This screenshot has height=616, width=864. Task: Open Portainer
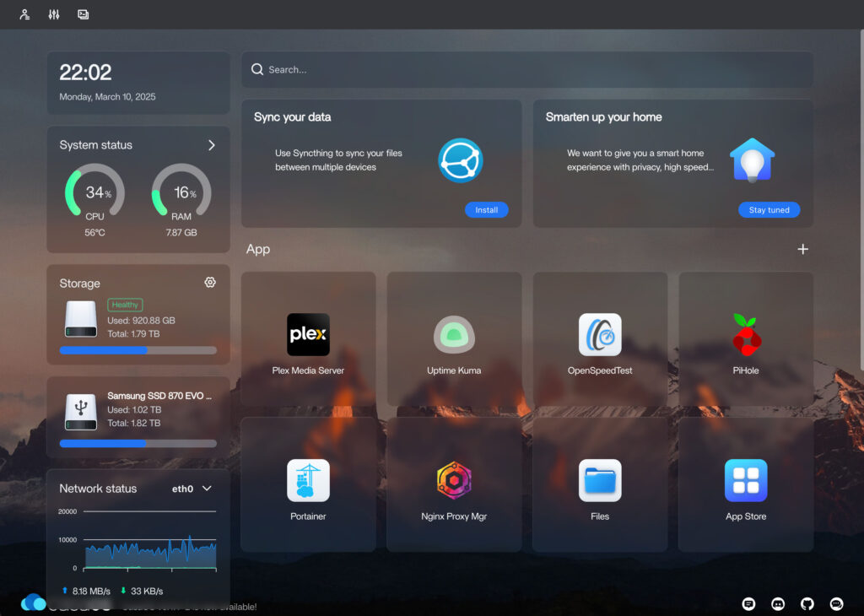308,481
